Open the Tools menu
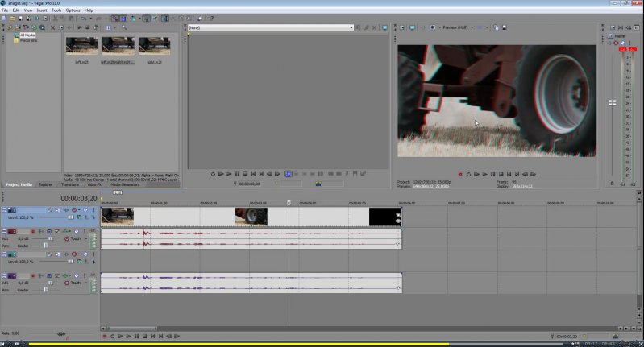This screenshot has width=644, height=347. [x=56, y=10]
